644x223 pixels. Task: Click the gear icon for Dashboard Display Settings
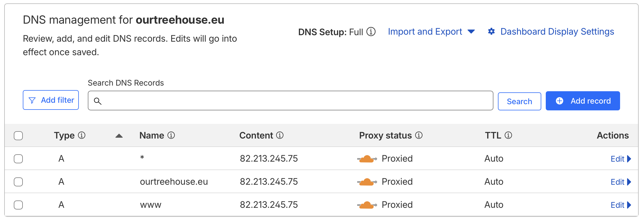tap(491, 32)
